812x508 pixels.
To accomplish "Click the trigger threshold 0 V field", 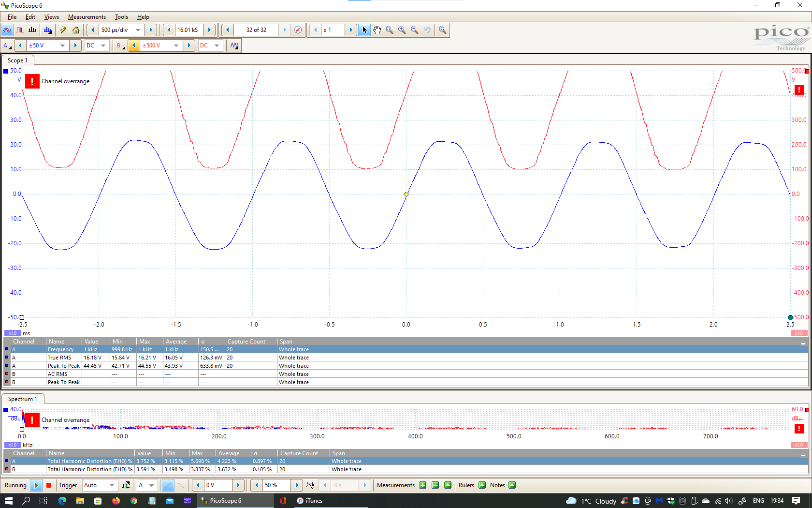I will (218, 485).
